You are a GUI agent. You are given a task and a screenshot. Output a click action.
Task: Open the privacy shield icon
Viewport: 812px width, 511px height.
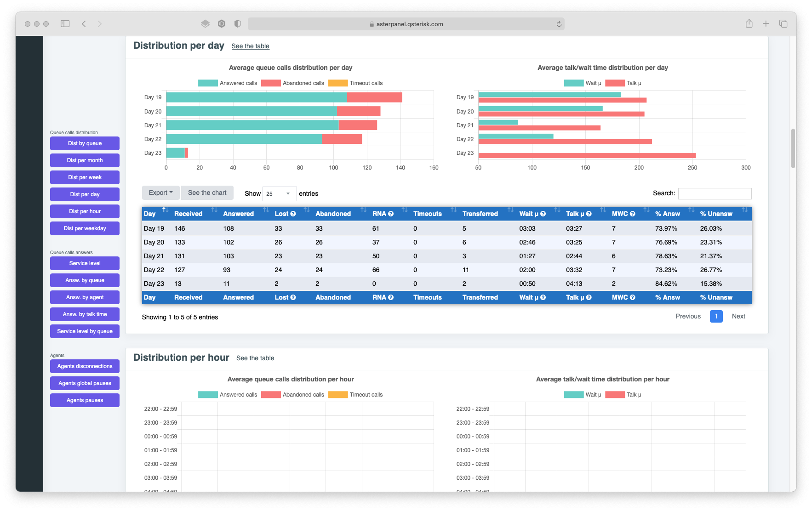(x=237, y=24)
